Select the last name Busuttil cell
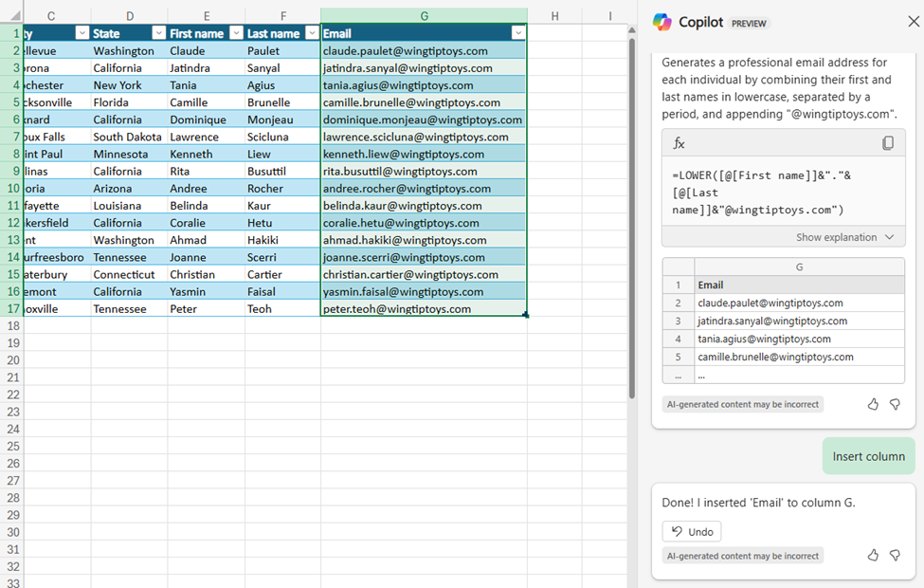 click(282, 171)
